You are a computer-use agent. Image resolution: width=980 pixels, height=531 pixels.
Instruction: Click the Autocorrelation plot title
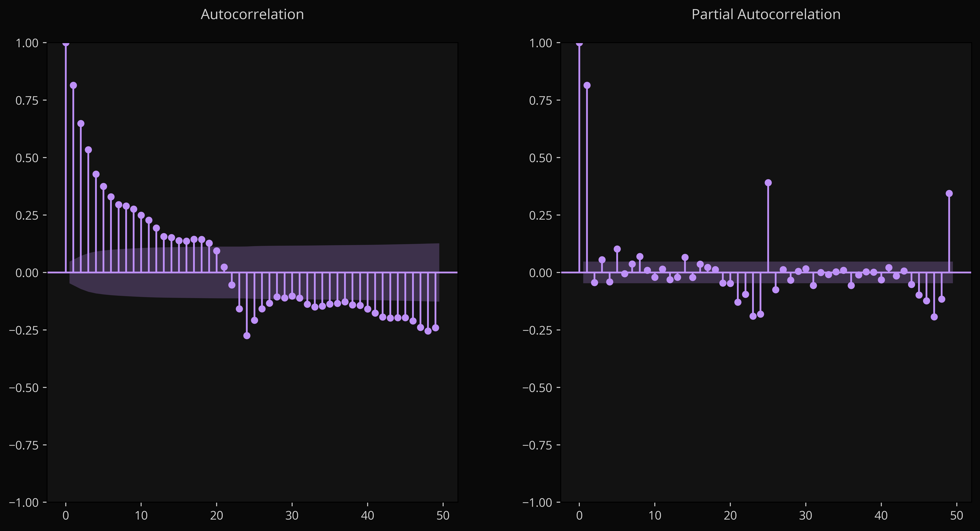[x=252, y=14]
